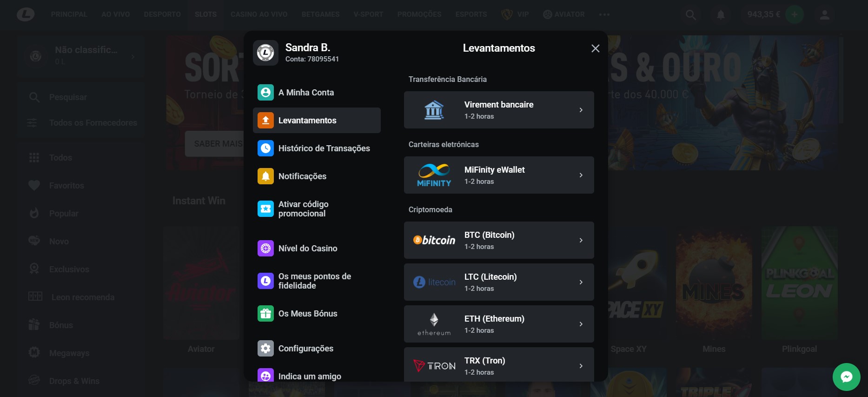Click the ethereum logo
The width and height of the screenshot is (868, 397).
(434, 324)
